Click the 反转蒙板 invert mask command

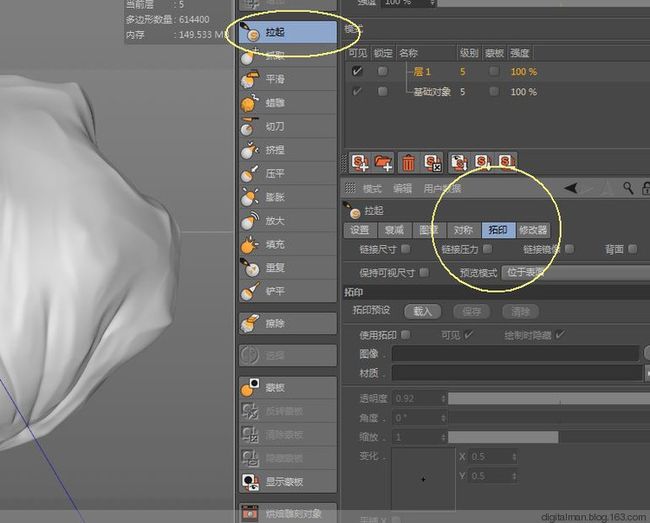288,411
